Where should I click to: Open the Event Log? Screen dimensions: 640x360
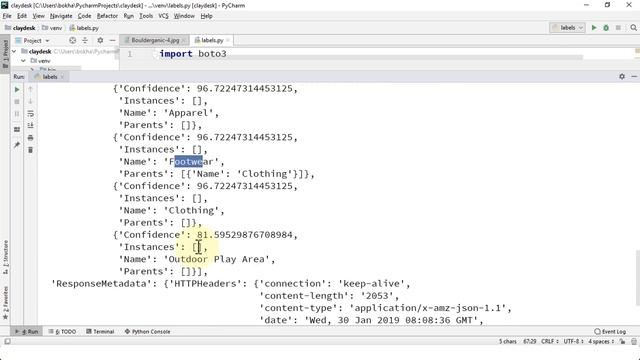click(610, 331)
